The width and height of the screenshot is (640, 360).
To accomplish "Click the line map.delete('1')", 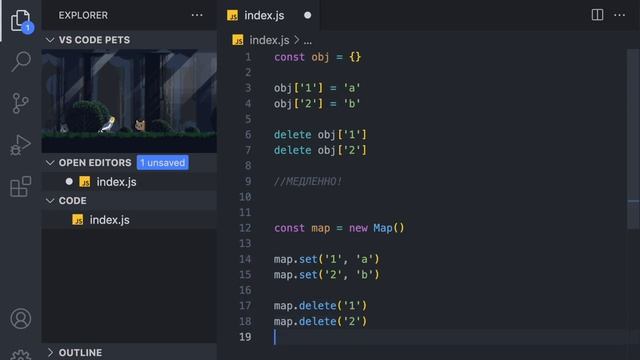I will pyautogui.click(x=320, y=306).
